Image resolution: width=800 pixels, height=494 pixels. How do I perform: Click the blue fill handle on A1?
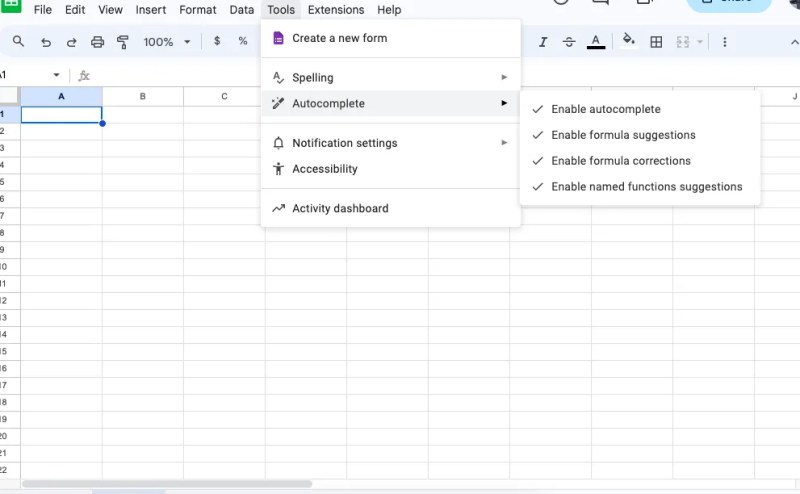[103, 124]
